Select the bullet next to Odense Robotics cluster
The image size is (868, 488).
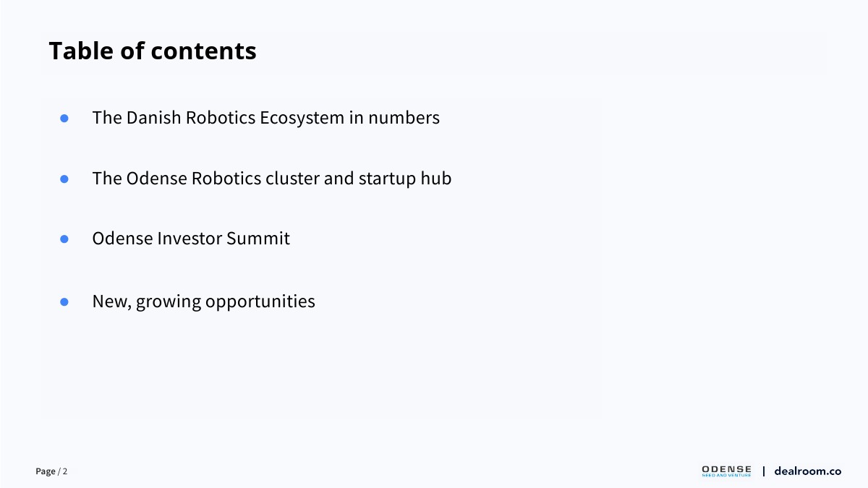(64, 179)
